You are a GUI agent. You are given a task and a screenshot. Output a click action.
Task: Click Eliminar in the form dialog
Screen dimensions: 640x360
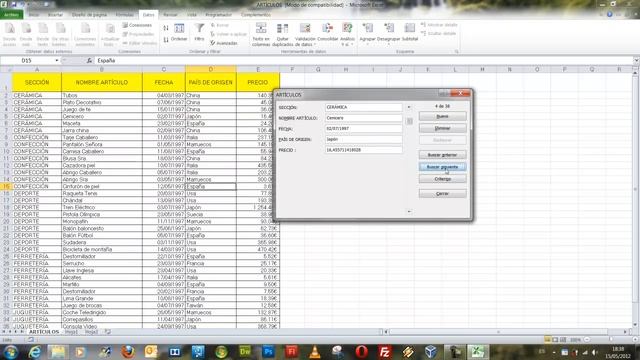(x=442, y=128)
